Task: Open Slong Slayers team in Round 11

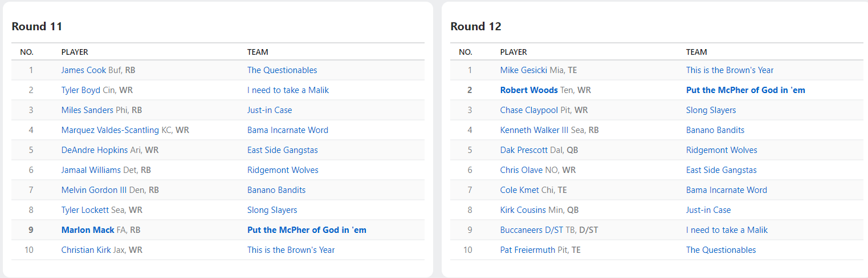Action: pyautogui.click(x=272, y=210)
